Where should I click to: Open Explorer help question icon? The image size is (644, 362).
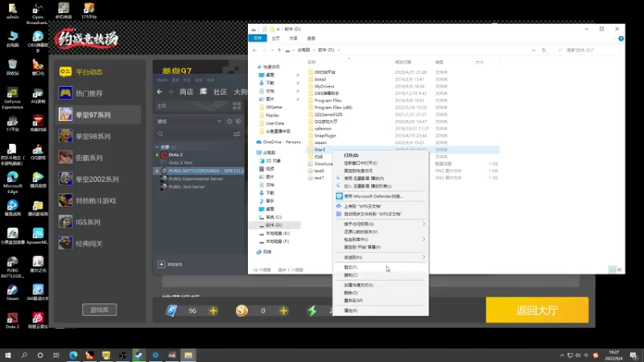tap(621, 39)
